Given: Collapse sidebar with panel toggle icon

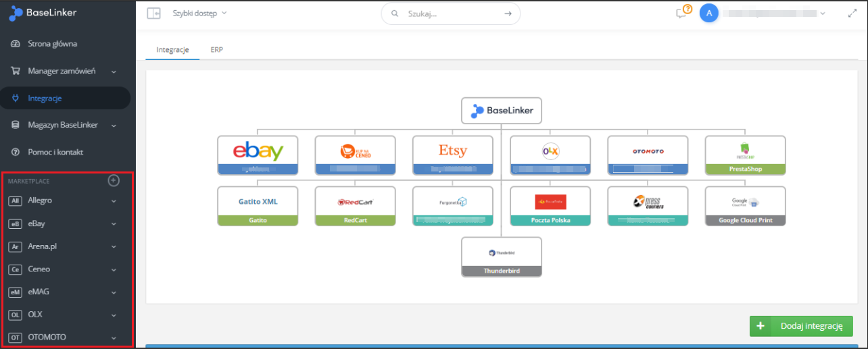Looking at the screenshot, I should coord(153,13).
